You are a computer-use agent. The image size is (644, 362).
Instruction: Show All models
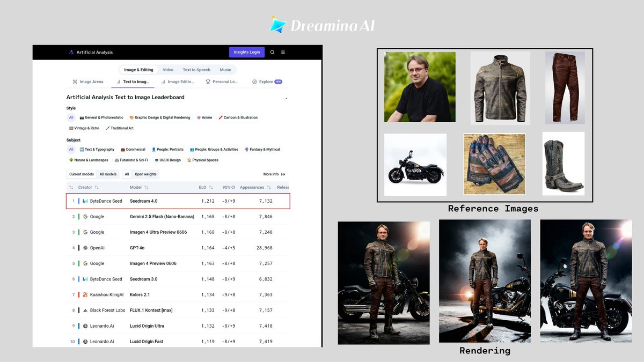(108, 174)
